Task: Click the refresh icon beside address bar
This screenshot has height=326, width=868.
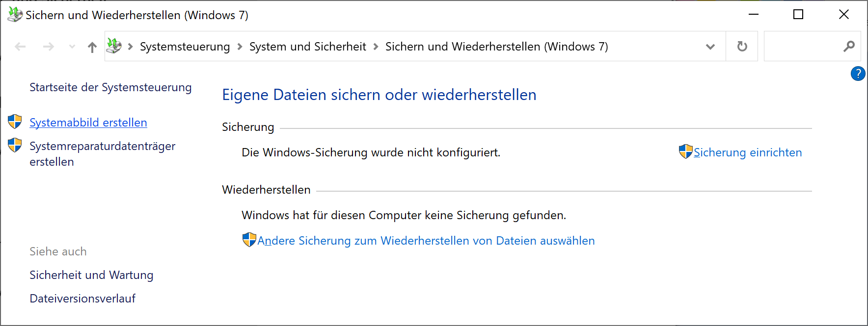Action: (742, 47)
